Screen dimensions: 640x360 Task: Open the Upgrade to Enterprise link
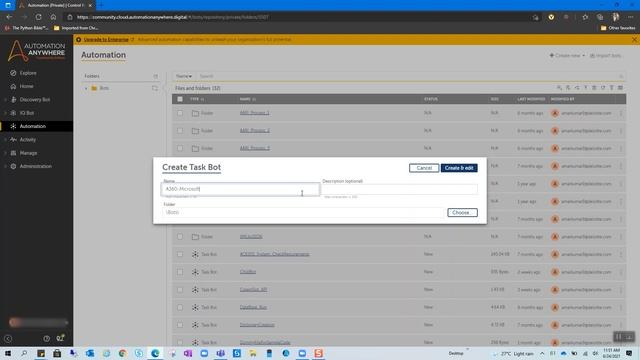click(x=106, y=40)
